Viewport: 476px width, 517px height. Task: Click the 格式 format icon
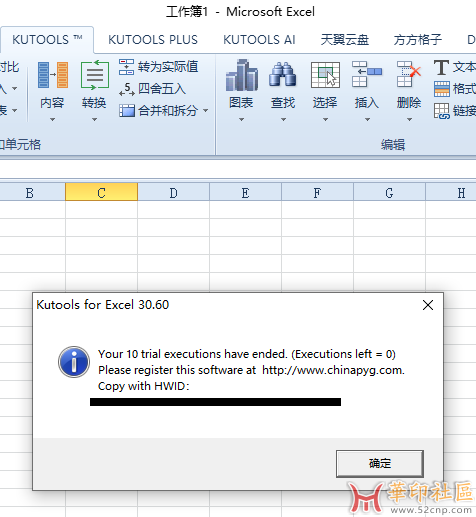[x=442, y=89]
